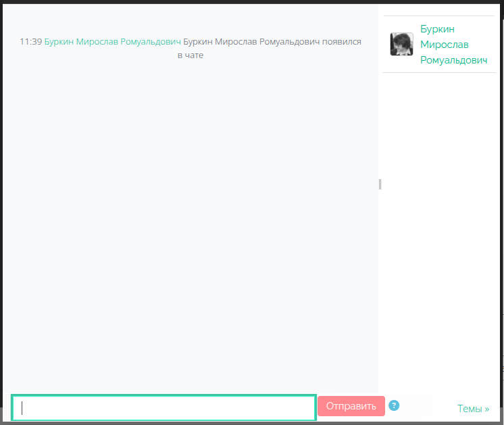Click the green username link in the chat message
The image size is (504, 425).
pyautogui.click(x=112, y=42)
